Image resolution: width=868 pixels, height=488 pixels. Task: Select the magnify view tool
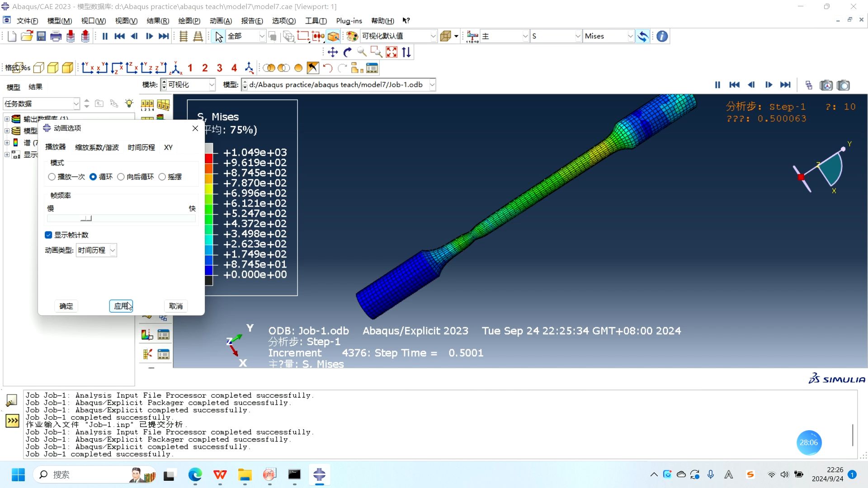click(x=362, y=52)
